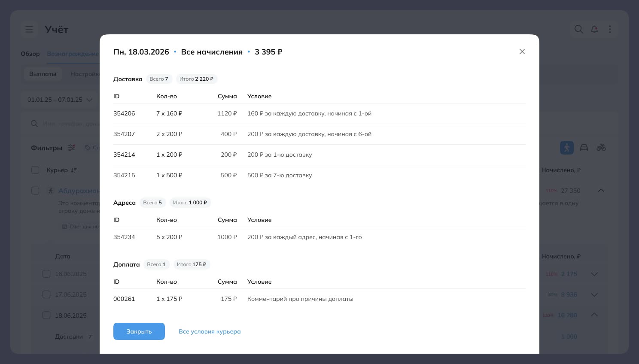The height and width of the screenshot is (364, 639).
Task: Select the car courier type icon
Action: click(584, 148)
